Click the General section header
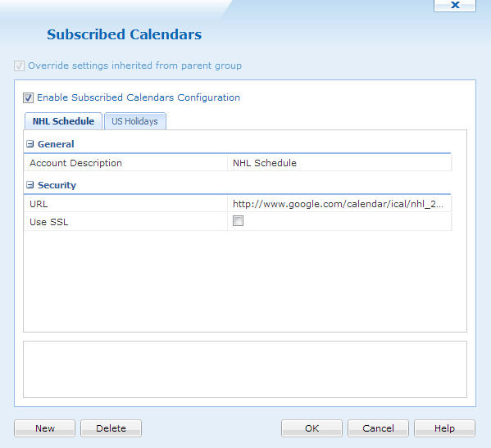Image resolution: width=491 pixels, height=448 pixels. pos(56,144)
